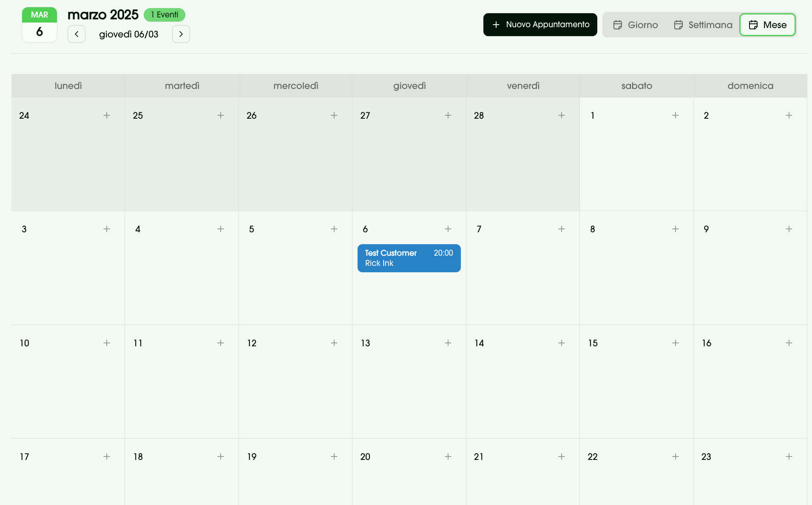Add appointment on day 13 plus icon

pos(448,343)
